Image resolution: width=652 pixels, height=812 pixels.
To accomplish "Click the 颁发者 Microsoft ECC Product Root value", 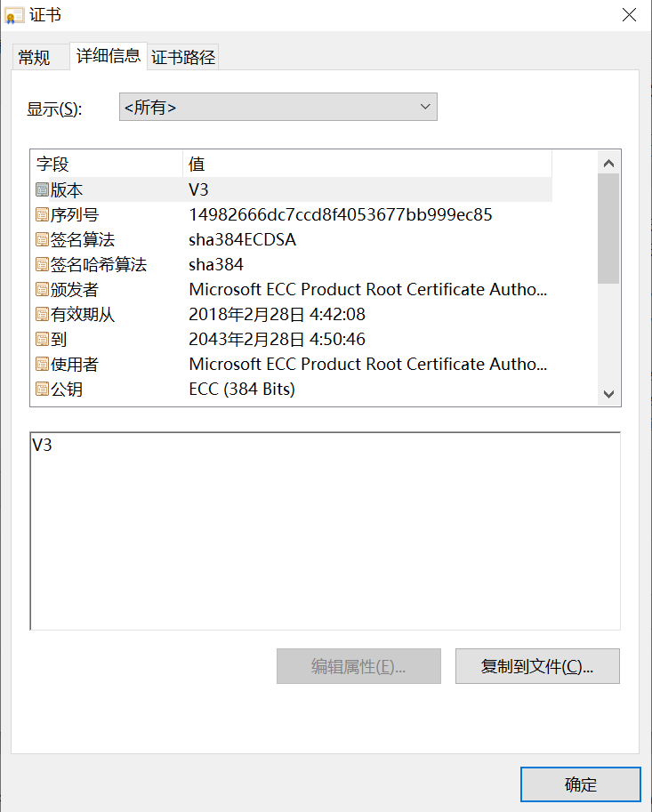I will 368,289.
